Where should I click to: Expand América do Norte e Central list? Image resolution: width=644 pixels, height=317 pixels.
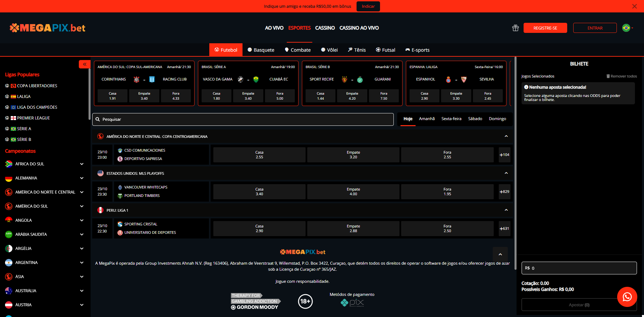(82, 192)
